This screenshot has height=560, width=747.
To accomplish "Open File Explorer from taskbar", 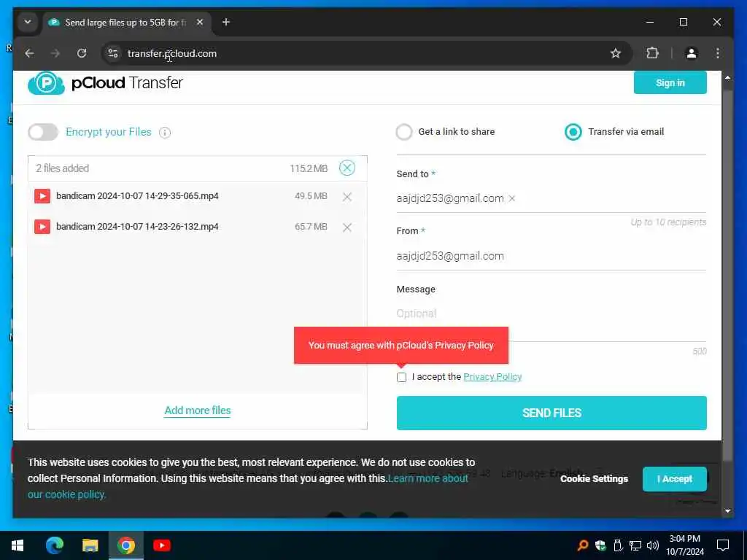I will click(x=90, y=545).
